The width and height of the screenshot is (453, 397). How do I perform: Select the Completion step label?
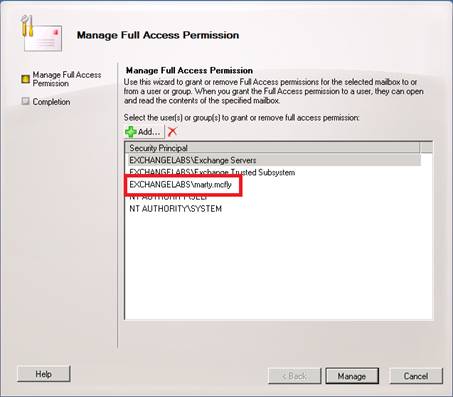click(x=51, y=102)
